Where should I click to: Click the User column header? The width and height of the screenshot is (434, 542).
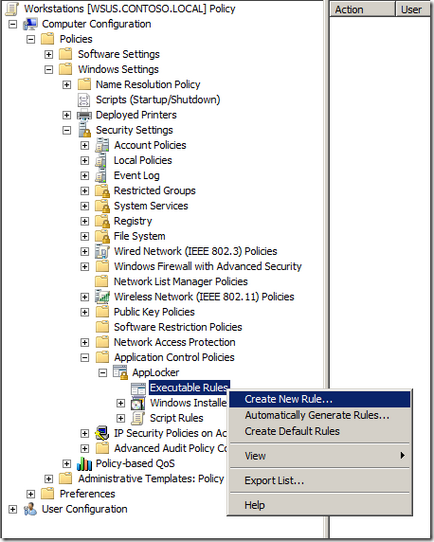[x=413, y=9]
